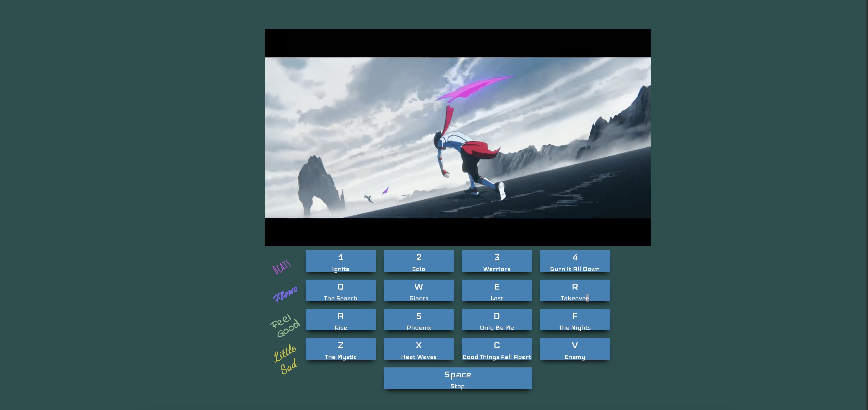Screen dimensions: 868x410
Task: Start "Enemy" with the V pad
Action: (x=575, y=349)
